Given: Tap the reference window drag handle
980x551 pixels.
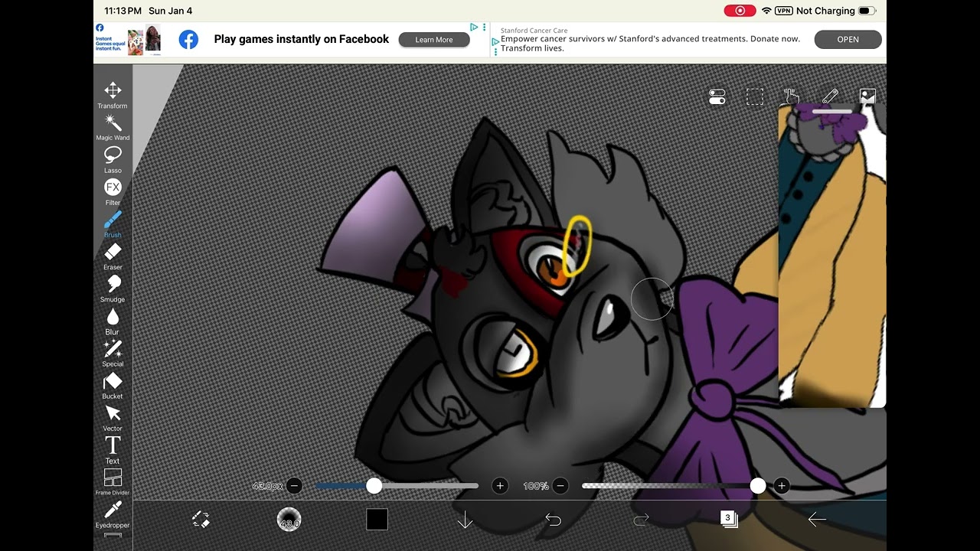Looking at the screenshot, I should coord(832,112).
